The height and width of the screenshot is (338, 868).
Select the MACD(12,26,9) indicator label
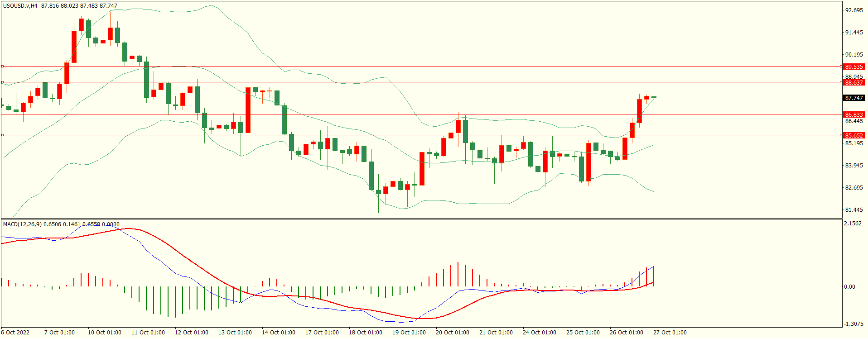[23, 224]
